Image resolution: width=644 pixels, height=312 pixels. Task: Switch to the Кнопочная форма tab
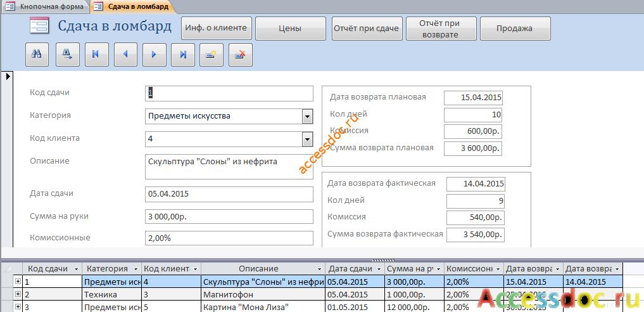pos(45,6)
